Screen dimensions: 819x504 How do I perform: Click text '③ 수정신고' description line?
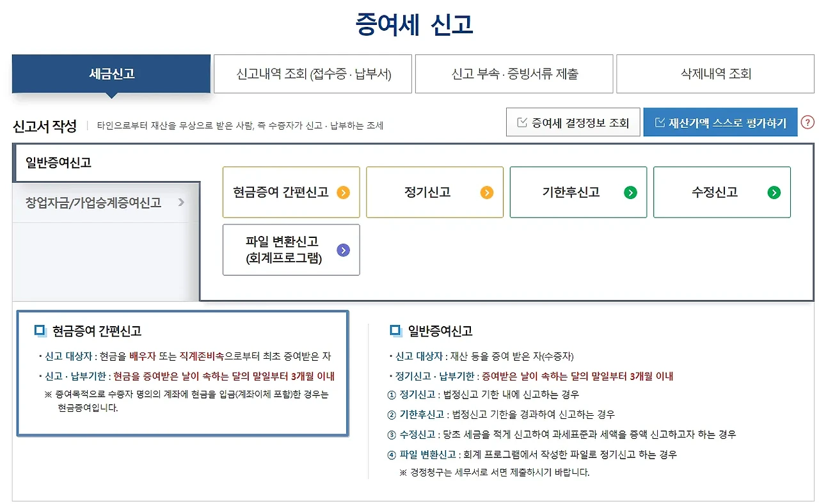pyautogui.click(x=562, y=434)
